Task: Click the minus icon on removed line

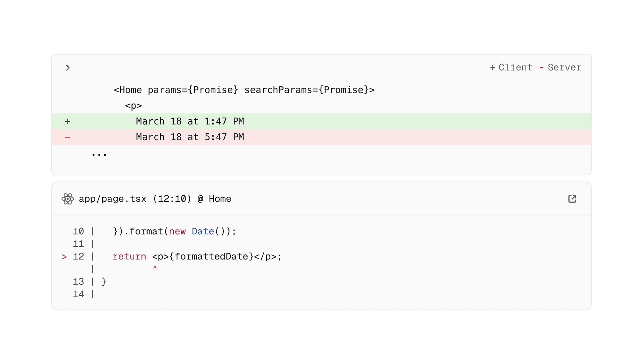Action: (67, 137)
